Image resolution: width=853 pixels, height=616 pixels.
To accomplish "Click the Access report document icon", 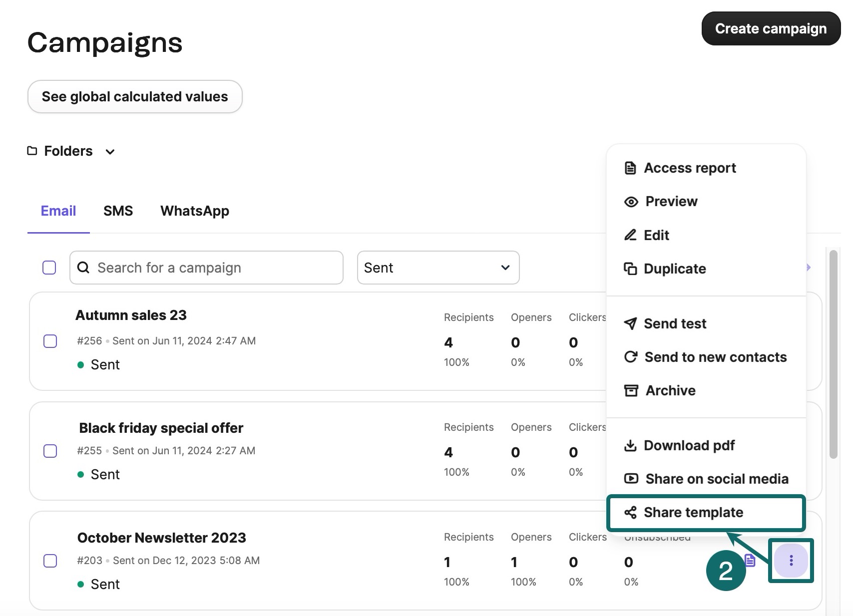I will [x=630, y=168].
